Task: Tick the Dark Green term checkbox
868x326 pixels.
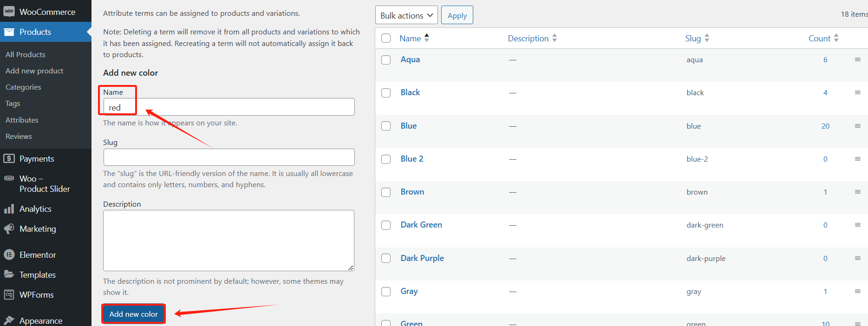Action: point(386,225)
